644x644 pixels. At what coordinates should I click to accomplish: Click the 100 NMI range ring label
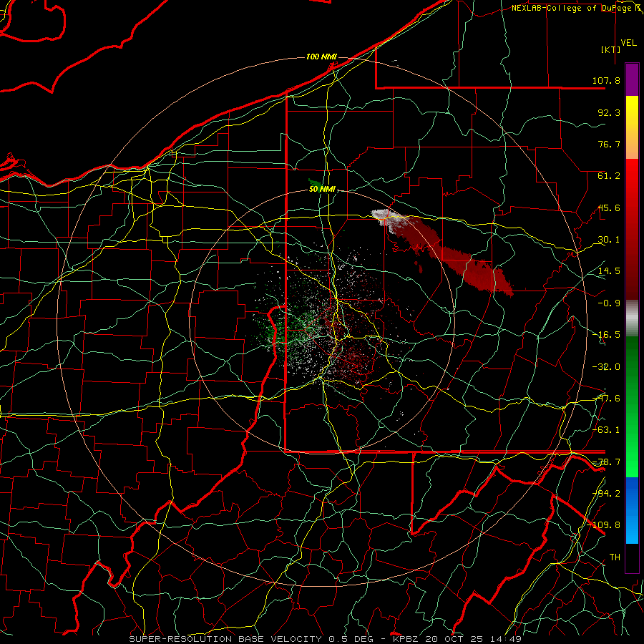tap(321, 57)
